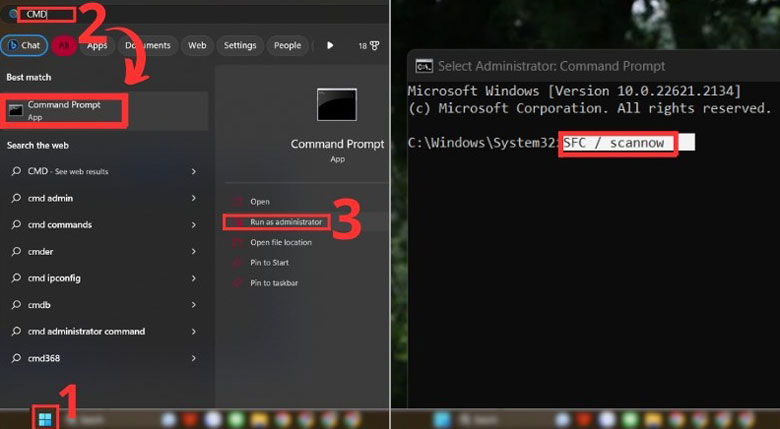Choose Pin to Start
This screenshot has width=780, height=429.
(x=269, y=263)
